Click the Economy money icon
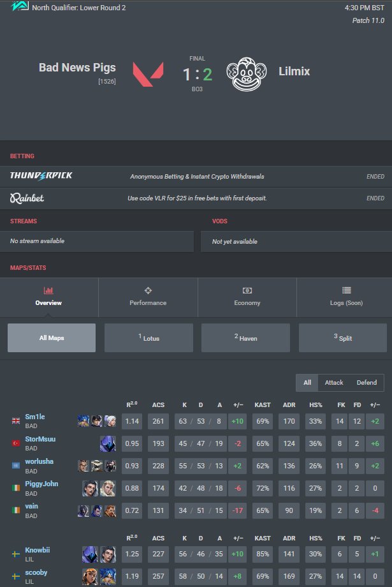 247,290
